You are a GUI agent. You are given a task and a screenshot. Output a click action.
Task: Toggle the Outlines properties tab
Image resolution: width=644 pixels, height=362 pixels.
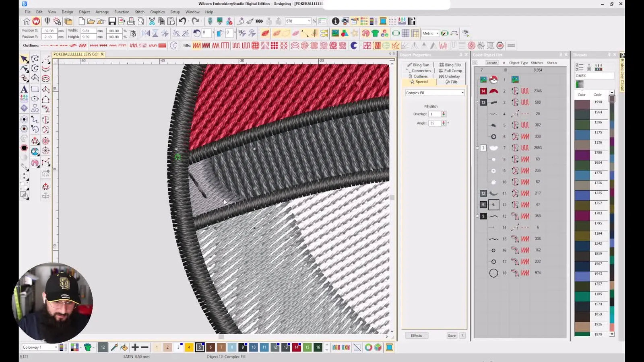point(418,76)
